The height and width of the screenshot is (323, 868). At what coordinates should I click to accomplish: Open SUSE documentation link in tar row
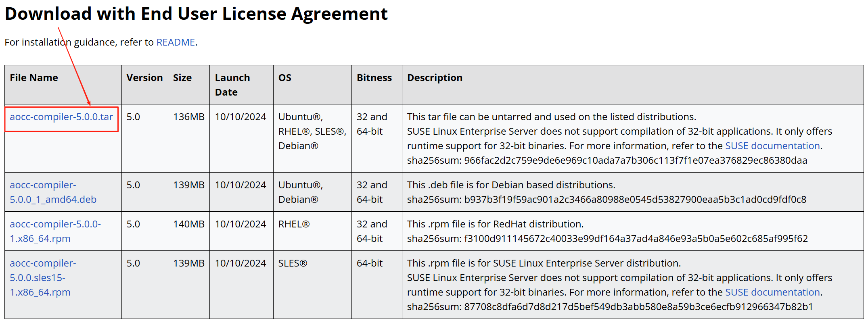coord(772,146)
